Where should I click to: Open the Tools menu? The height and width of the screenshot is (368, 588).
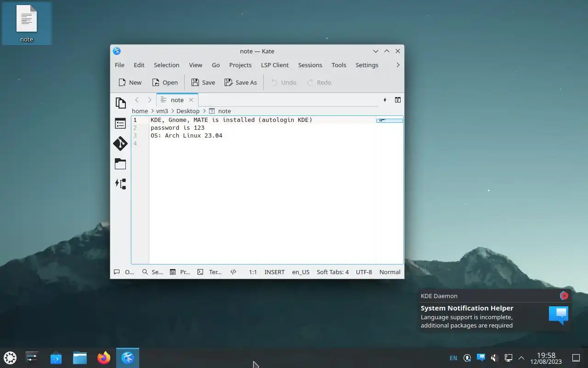coord(339,65)
